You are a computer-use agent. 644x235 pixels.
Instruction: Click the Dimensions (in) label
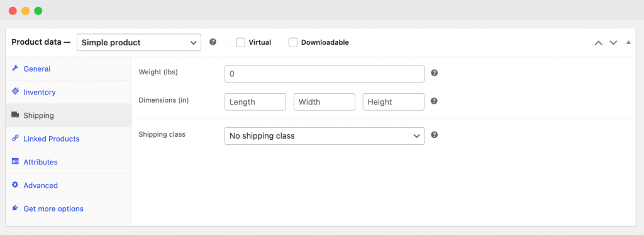click(164, 100)
